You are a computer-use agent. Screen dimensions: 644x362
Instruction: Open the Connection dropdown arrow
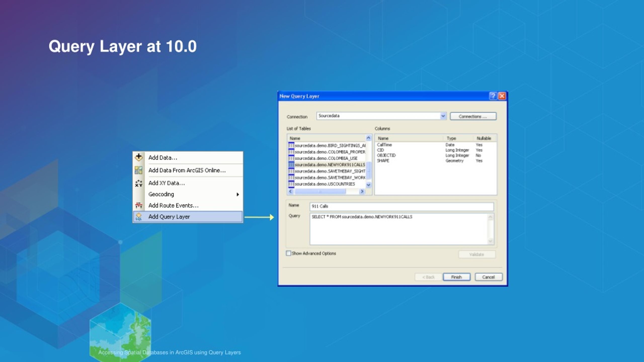(443, 116)
